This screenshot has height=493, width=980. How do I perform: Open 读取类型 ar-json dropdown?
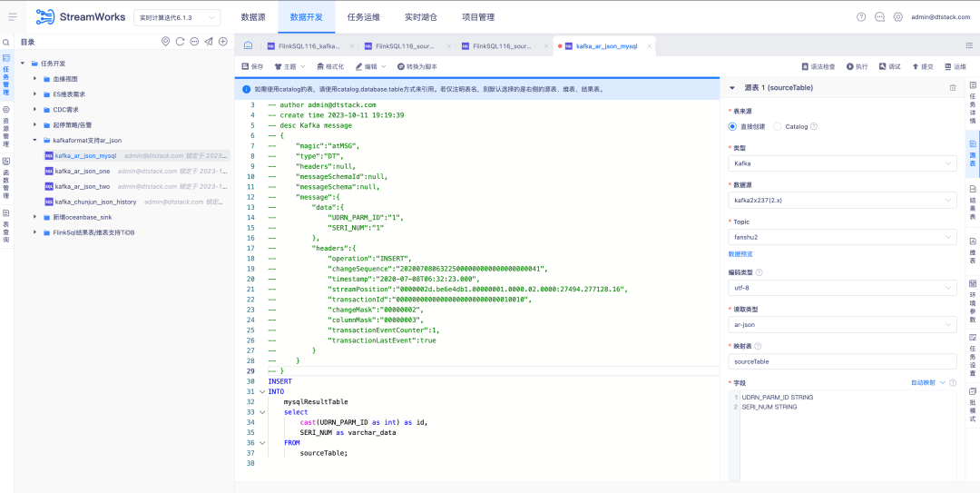842,325
